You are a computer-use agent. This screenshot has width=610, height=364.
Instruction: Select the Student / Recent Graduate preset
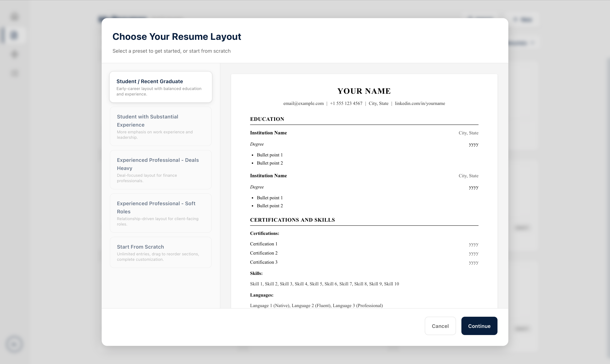pyautogui.click(x=161, y=87)
